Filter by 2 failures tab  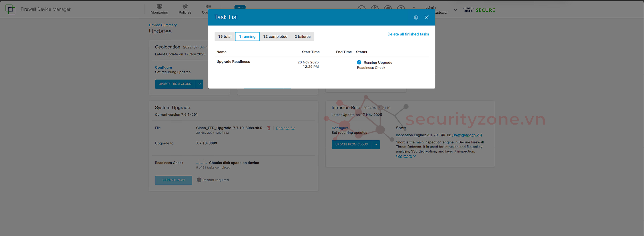point(302,37)
